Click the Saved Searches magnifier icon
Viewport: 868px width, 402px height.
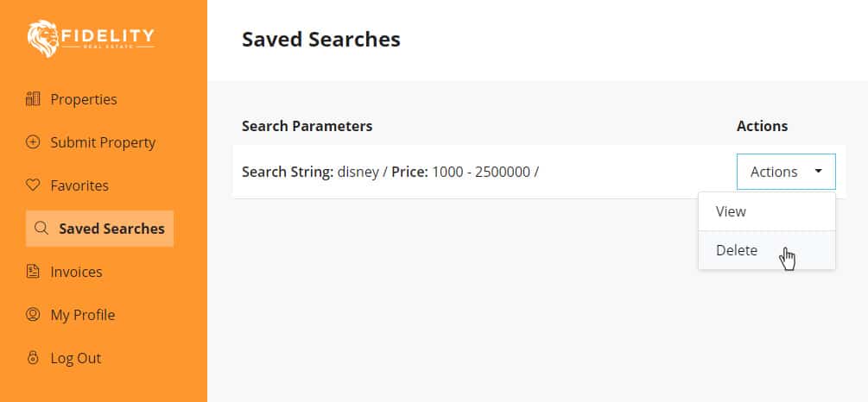(x=41, y=229)
